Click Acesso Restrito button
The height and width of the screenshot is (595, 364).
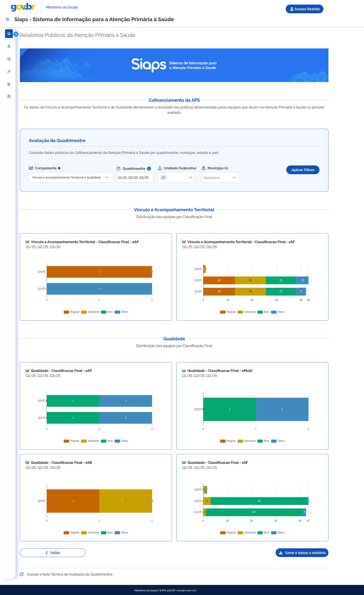[304, 9]
